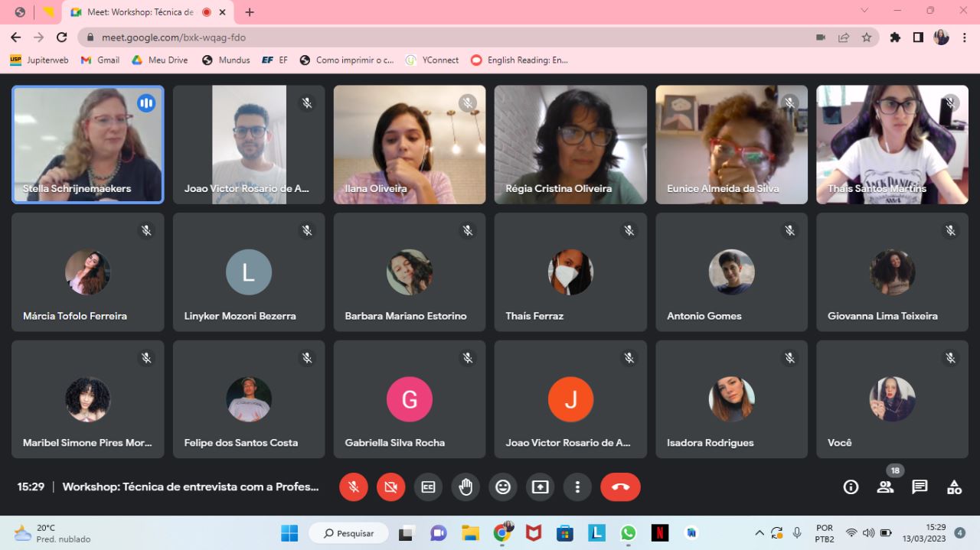Open the emoji reactions panel
The height and width of the screenshot is (550, 980).
[503, 487]
